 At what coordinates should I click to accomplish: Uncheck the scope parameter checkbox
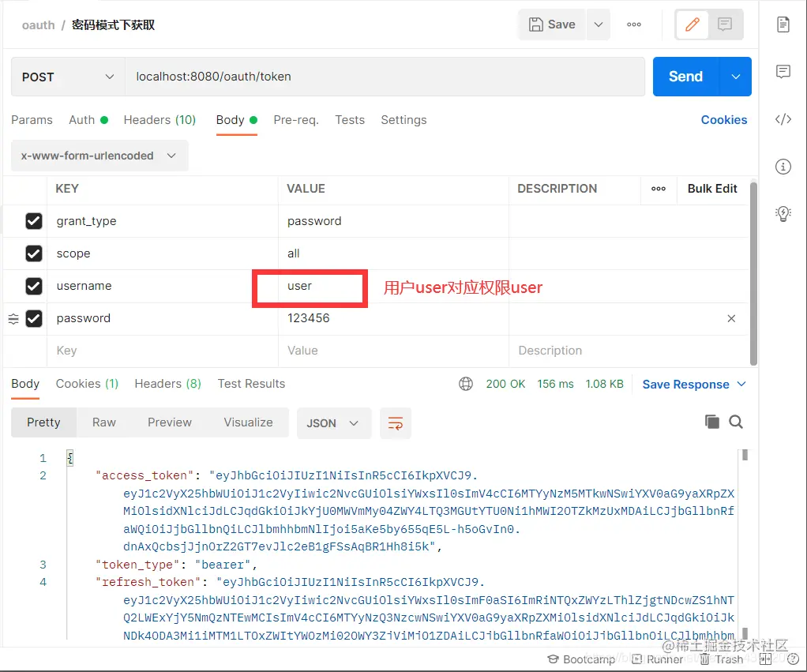click(34, 253)
